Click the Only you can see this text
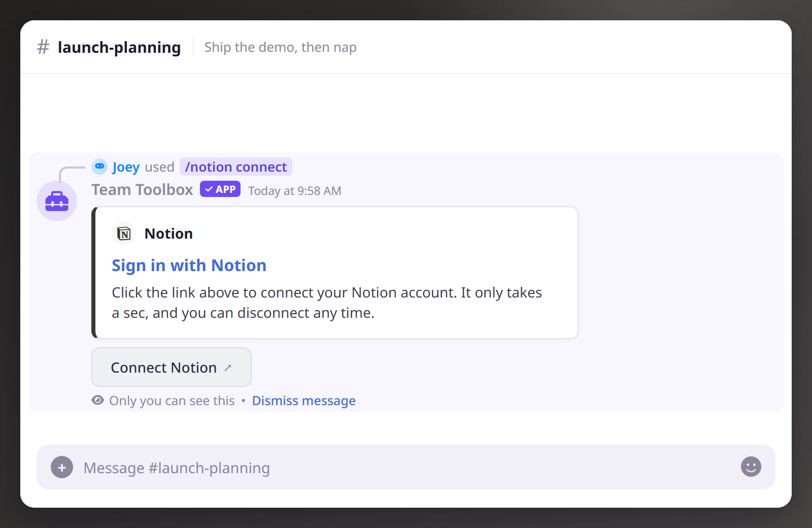 pos(172,401)
